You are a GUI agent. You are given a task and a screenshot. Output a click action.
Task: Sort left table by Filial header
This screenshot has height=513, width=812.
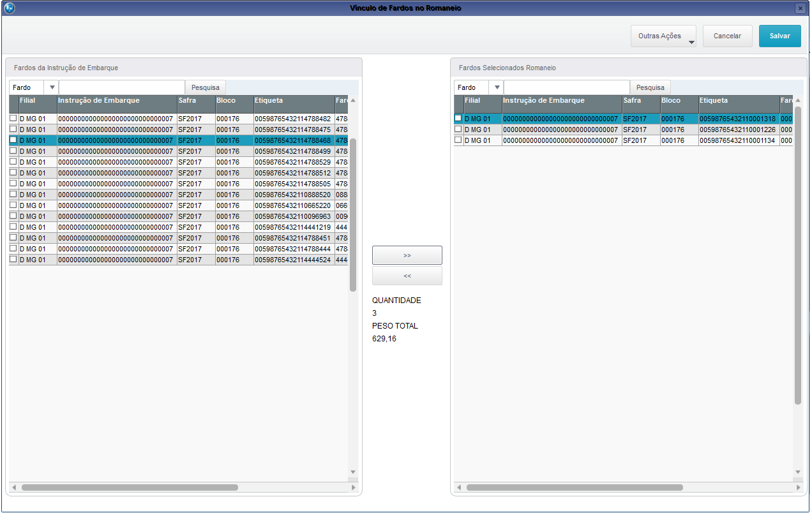point(38,104)
